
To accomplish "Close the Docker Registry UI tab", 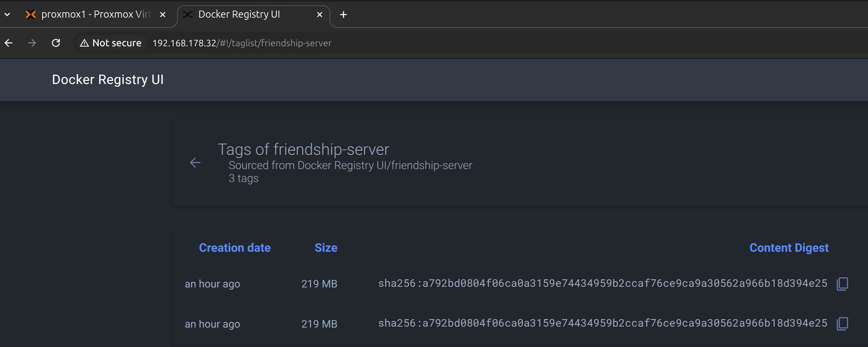I will click(x=320, y=15).
